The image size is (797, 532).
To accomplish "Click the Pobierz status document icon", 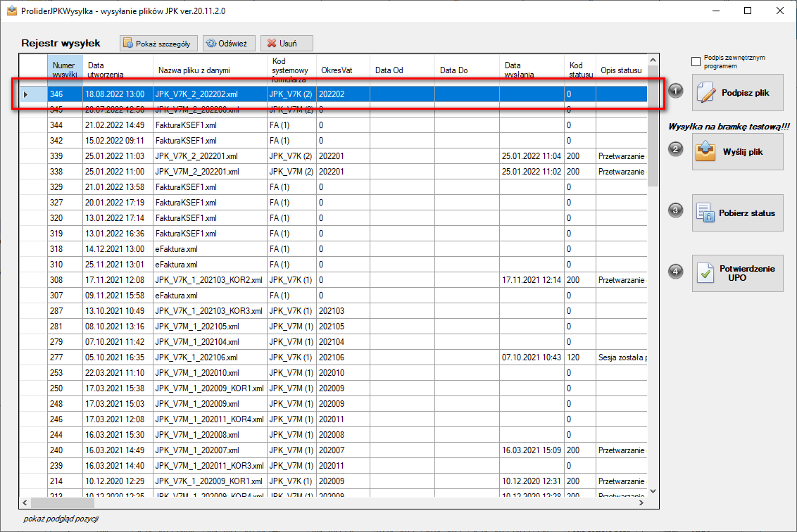I will [x=705, y=213].
